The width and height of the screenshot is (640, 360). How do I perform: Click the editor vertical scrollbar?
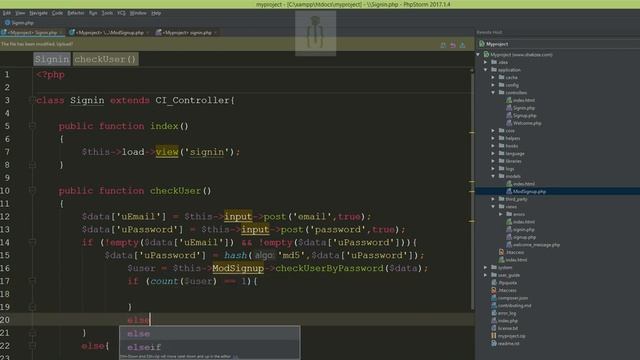(472, 192)
